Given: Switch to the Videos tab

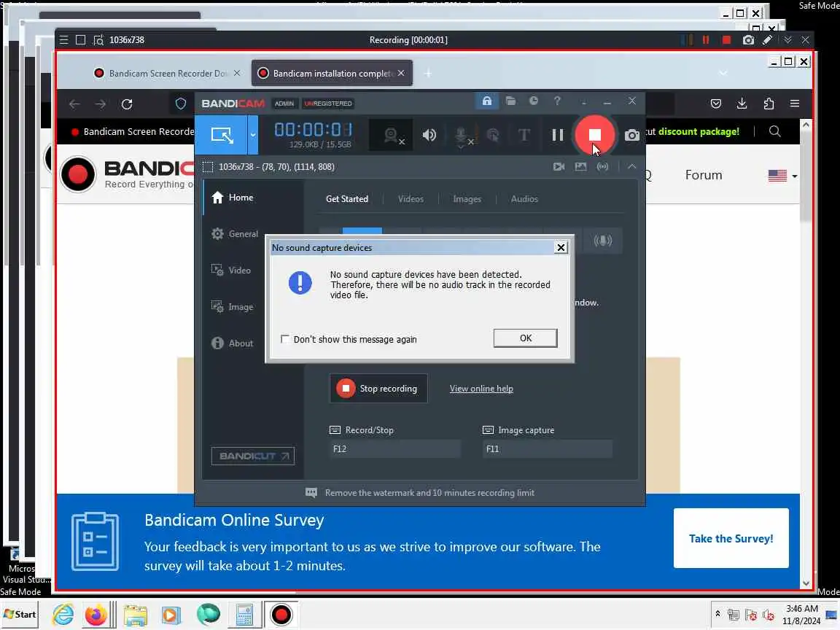Looking at the screenshot, I should pos(411,199).
